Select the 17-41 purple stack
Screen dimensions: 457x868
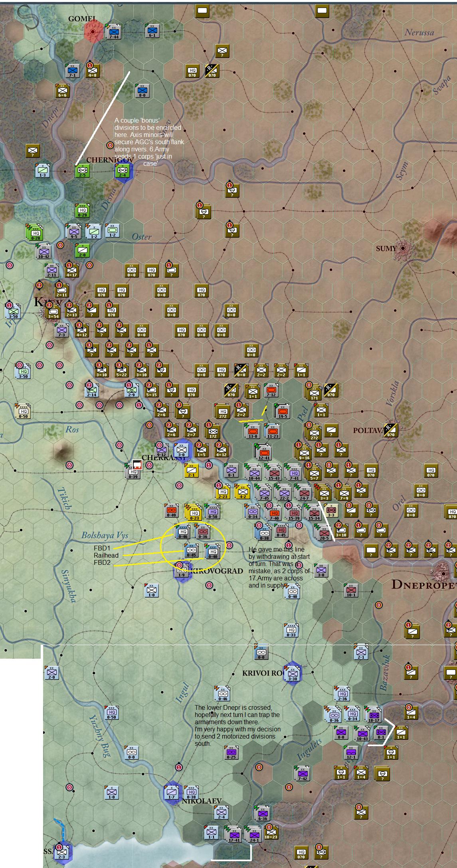pyautogui.click(x=233, y=834)
